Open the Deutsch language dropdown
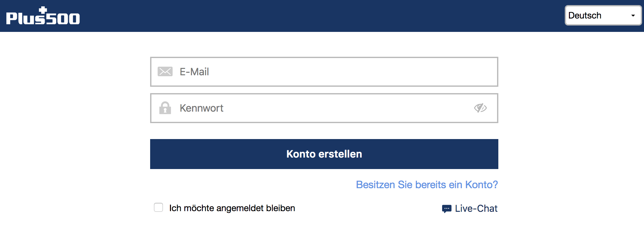This screenshot has width=644, height=229. click(x=603, y=15)
